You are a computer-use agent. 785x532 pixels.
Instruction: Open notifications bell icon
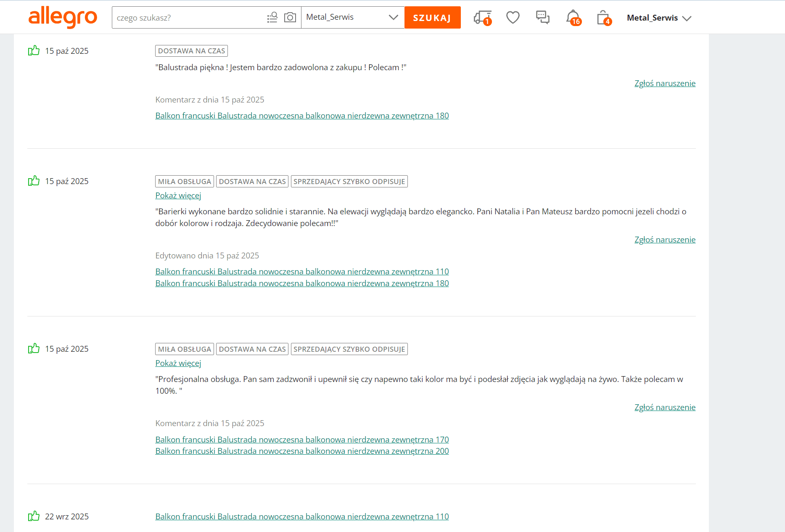(x=573, y=18)
